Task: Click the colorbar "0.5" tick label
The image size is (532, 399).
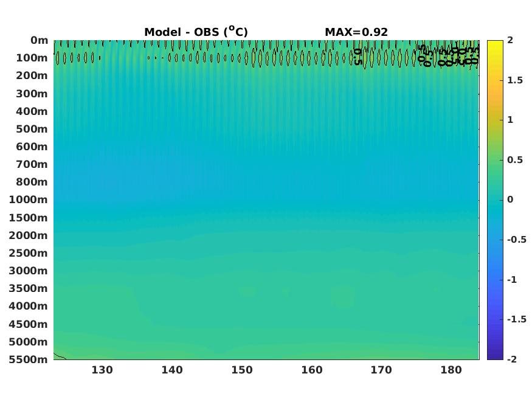Action: 515,160
